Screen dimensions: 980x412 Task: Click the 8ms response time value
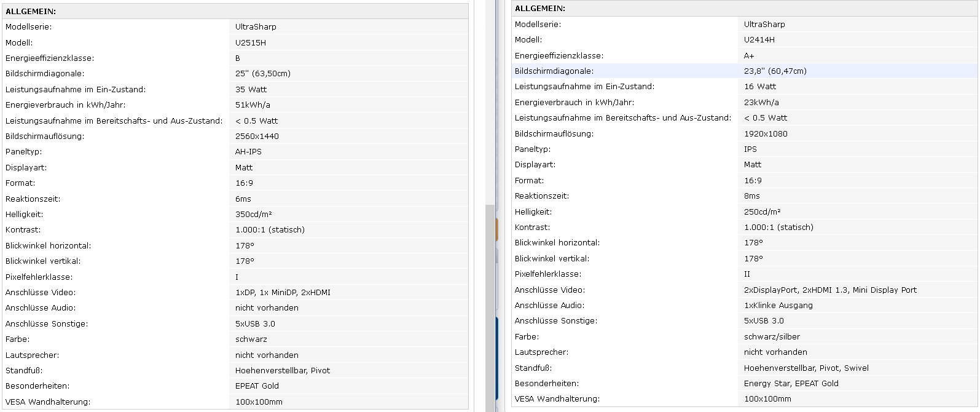(x=752, y=196)
